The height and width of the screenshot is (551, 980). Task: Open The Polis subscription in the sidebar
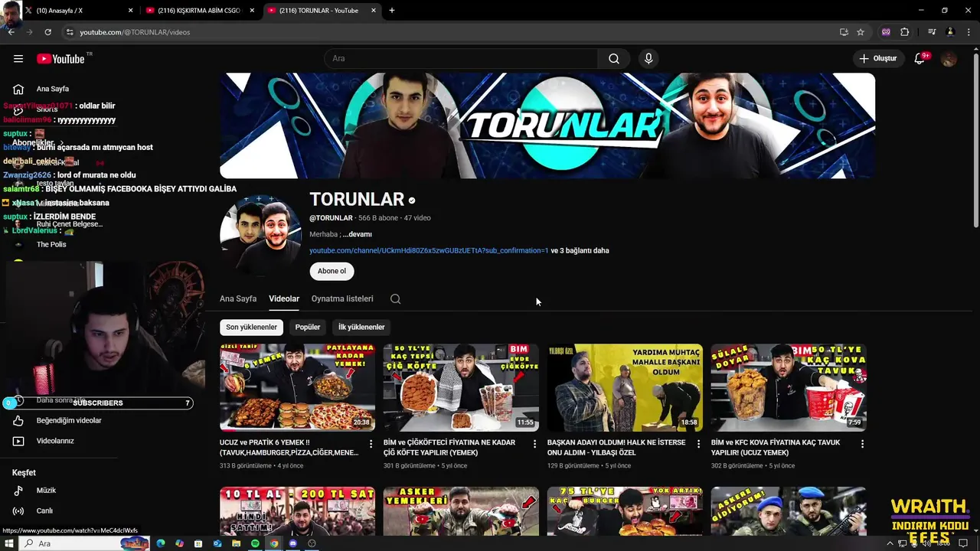(51, 245)
